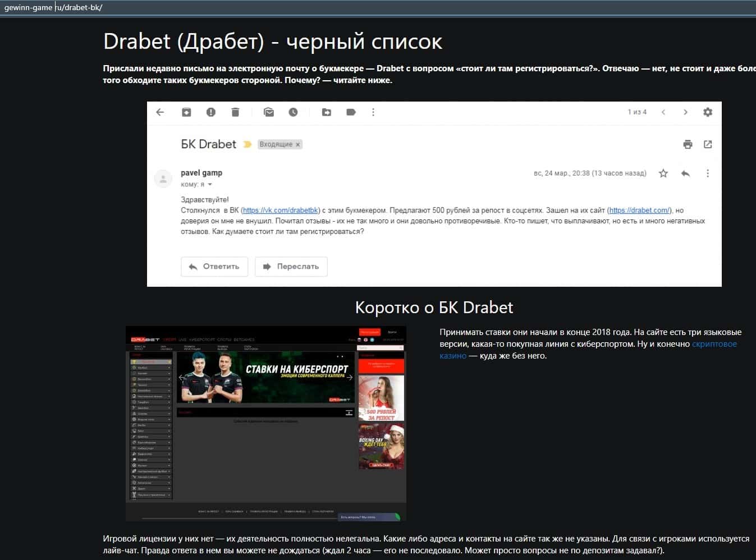The width and height of the screenshot is (756, 560).
Task: Click previous arrow on the киберспорт banner
Action: click(181, 377)
